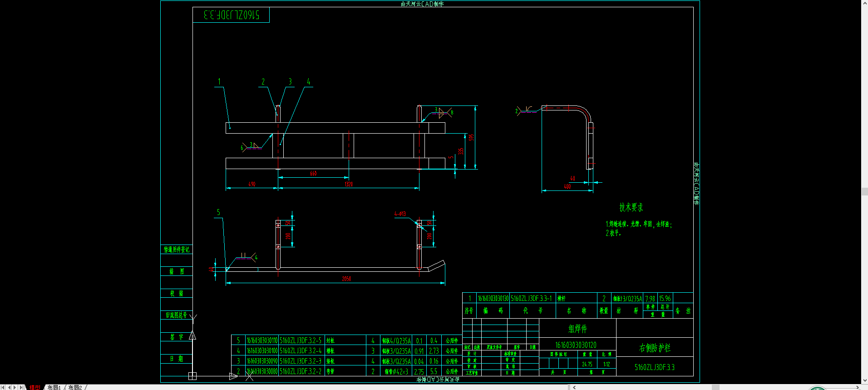Open the 布局1 layout tab
This screenshot has height=390, width=868.
pos(54,387)
